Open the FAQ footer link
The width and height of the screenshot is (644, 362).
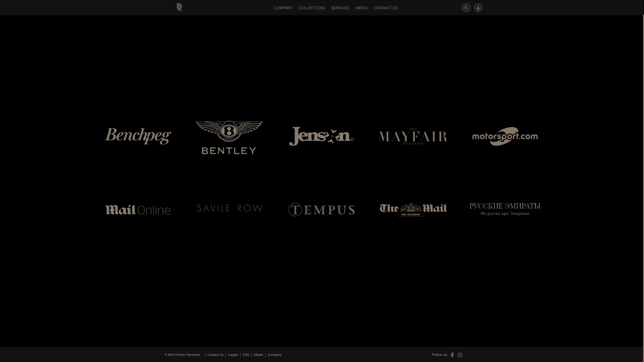point(246,355)
